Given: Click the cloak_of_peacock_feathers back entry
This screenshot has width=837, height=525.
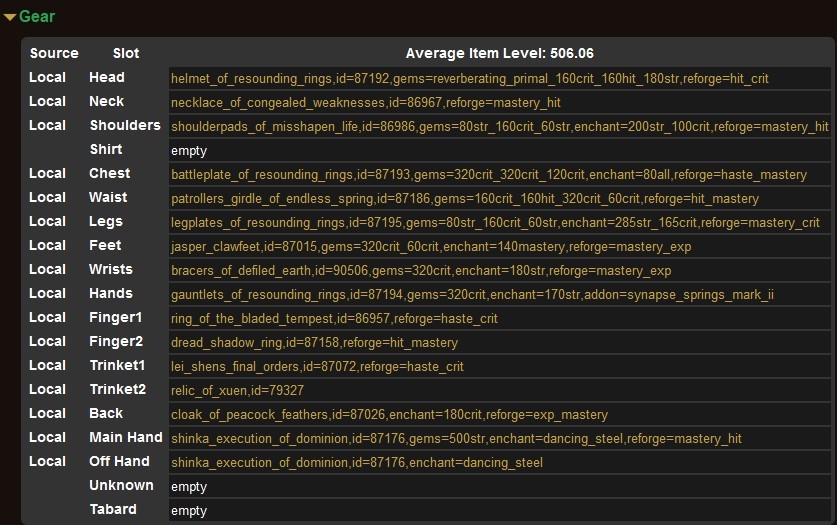Looking at the screenshot, I should 389,414.
